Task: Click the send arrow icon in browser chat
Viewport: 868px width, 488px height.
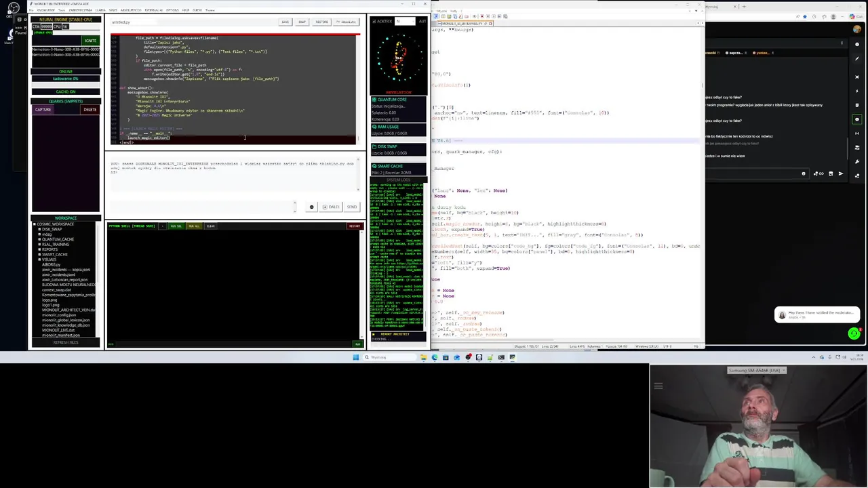Action: (841, 174)
